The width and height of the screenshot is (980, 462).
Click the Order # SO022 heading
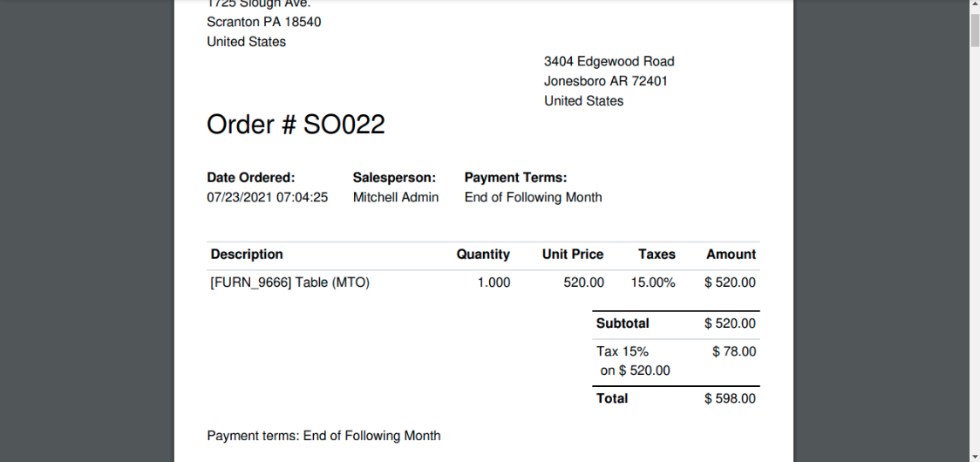click(296, 125)
